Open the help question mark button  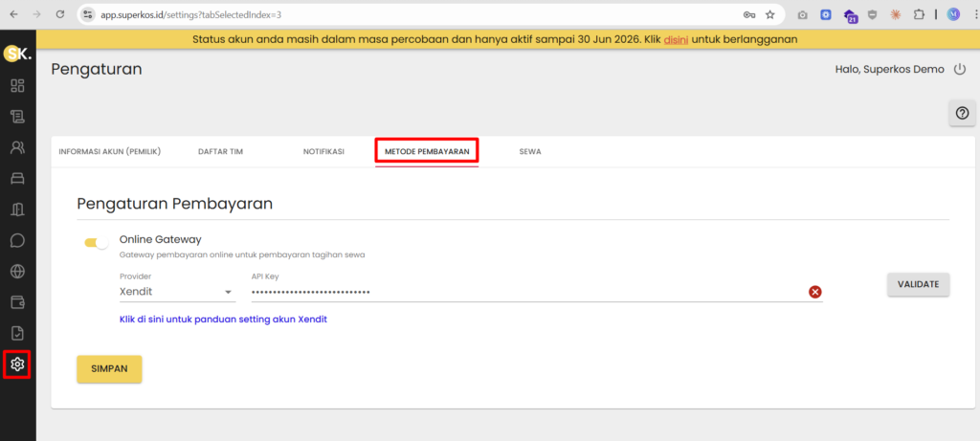point(963,113)
